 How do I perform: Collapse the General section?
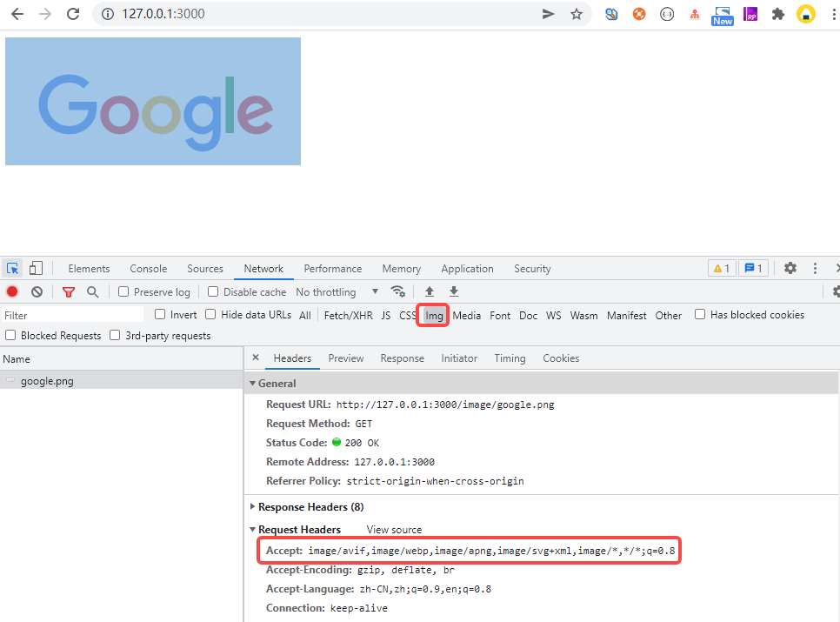[x=252, y=384]
